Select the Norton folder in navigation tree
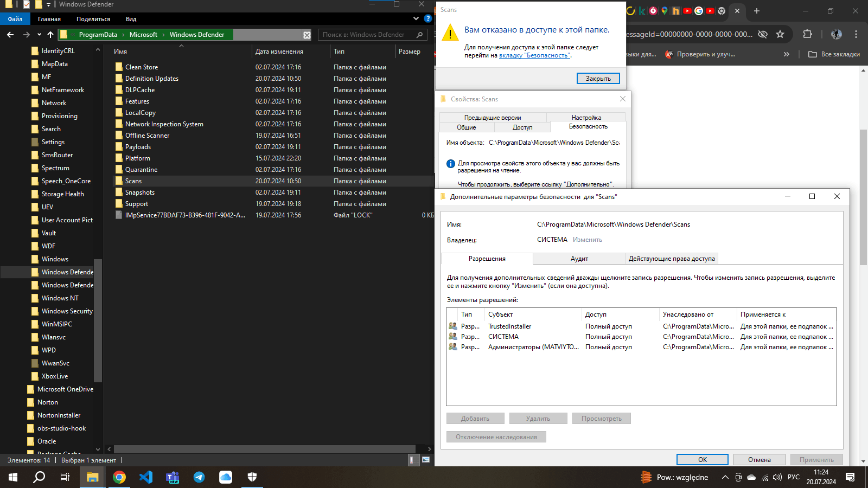868x488 pixels. click(x=47, y=402)
